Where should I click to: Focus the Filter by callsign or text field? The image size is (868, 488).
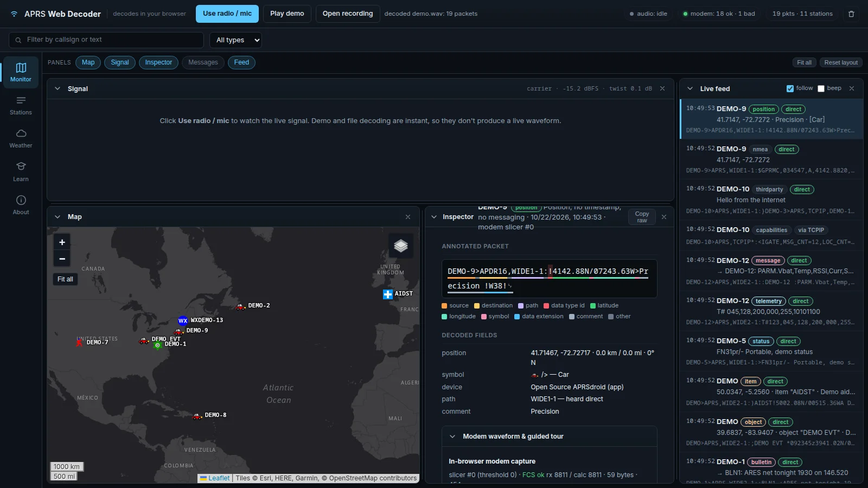(106, 40)
